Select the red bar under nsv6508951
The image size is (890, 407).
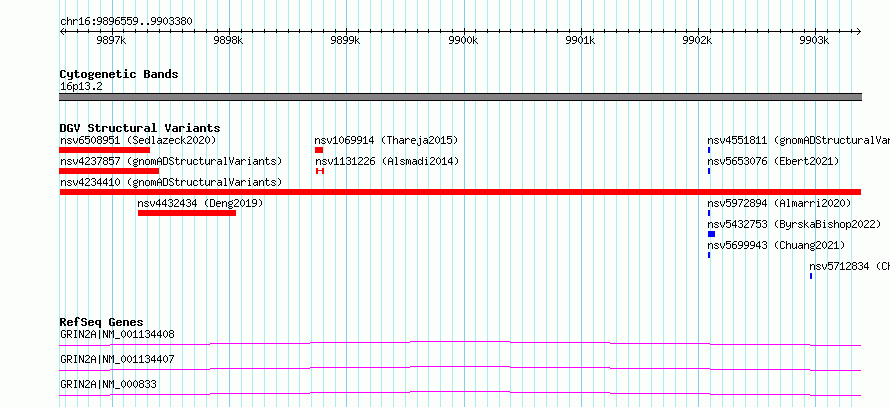[x=104, y=150]
